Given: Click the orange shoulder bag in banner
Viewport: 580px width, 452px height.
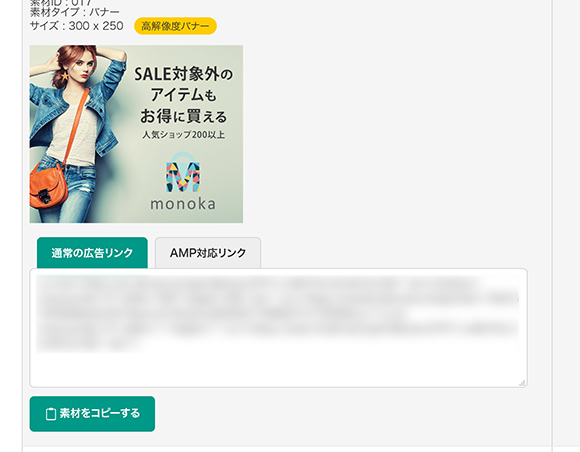Looking at the screenshot, I should tap(48, 186).
